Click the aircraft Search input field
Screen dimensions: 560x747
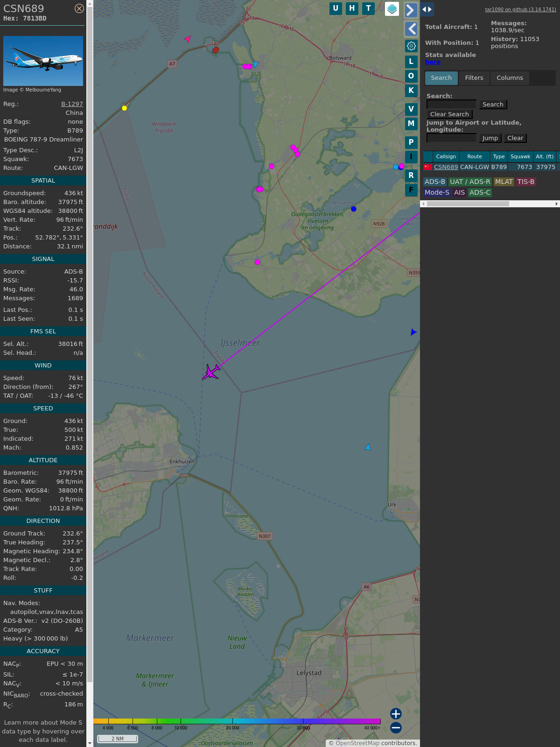point(451,104)
